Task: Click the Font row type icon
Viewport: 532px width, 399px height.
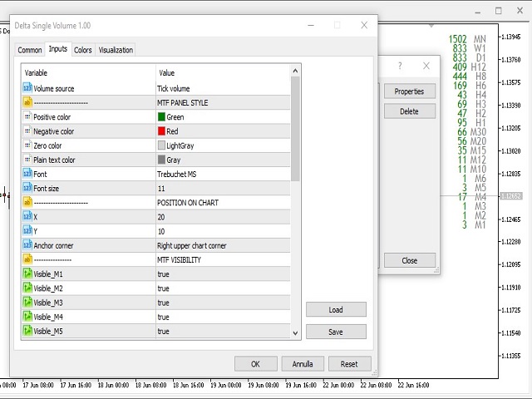Action: (x=27, y=174)
